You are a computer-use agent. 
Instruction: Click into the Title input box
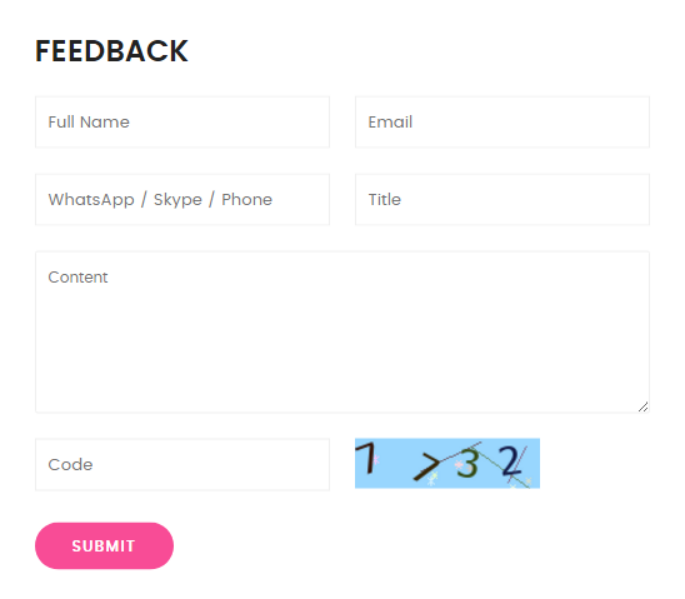coord(502,199)
